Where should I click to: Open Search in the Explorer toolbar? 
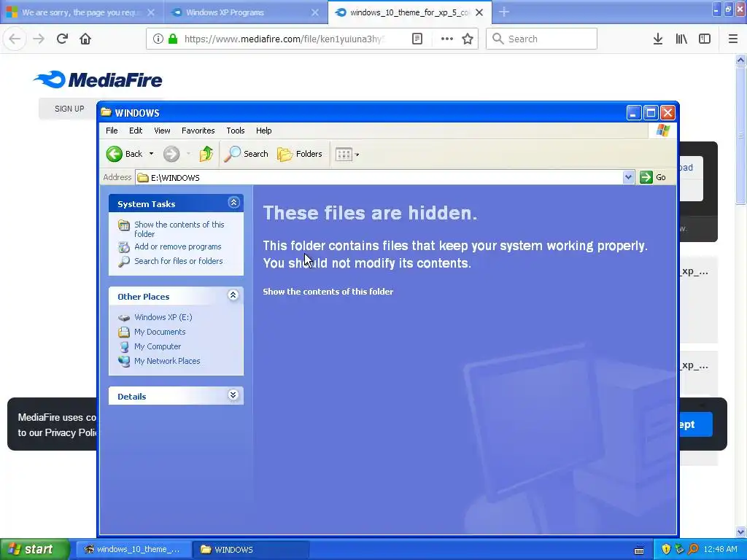point(246,154)
